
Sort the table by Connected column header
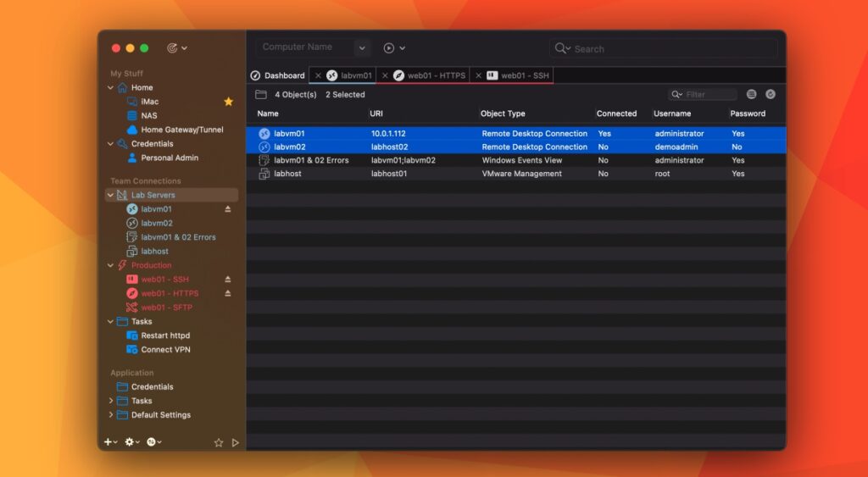click(x=615, y=114)
